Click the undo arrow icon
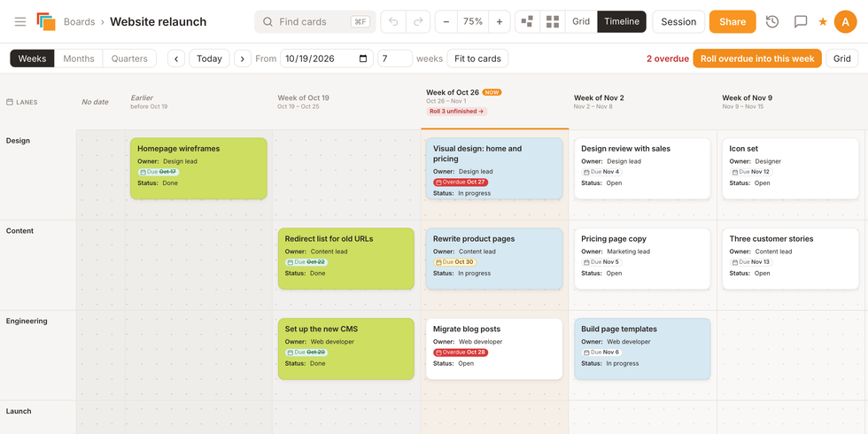 (393, 21)
